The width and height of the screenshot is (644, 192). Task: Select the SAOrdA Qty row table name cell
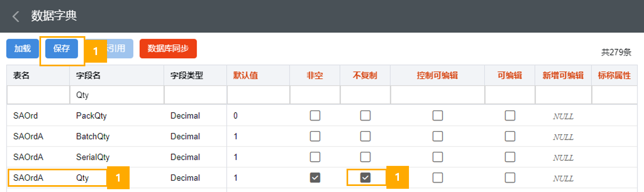click(28, 178)
